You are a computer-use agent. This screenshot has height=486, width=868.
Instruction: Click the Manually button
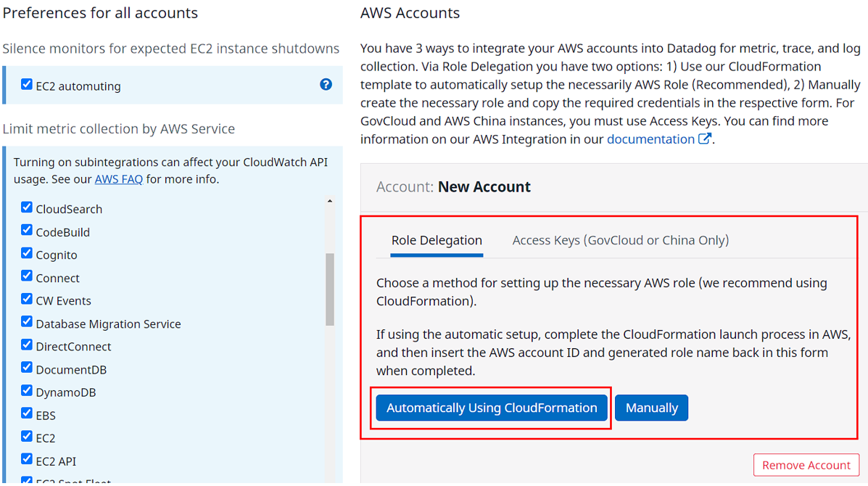click(652, 408)
